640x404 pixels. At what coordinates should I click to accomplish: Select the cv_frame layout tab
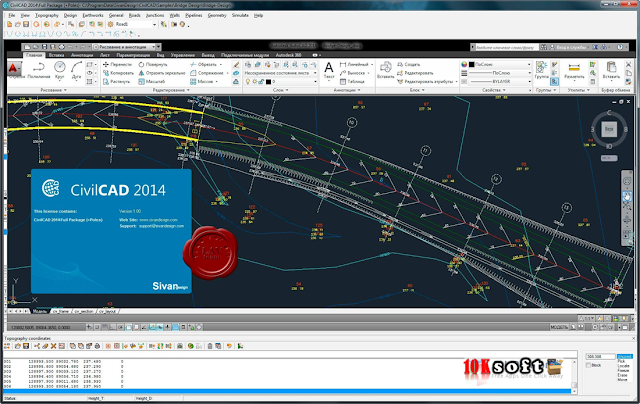point(60,311)
